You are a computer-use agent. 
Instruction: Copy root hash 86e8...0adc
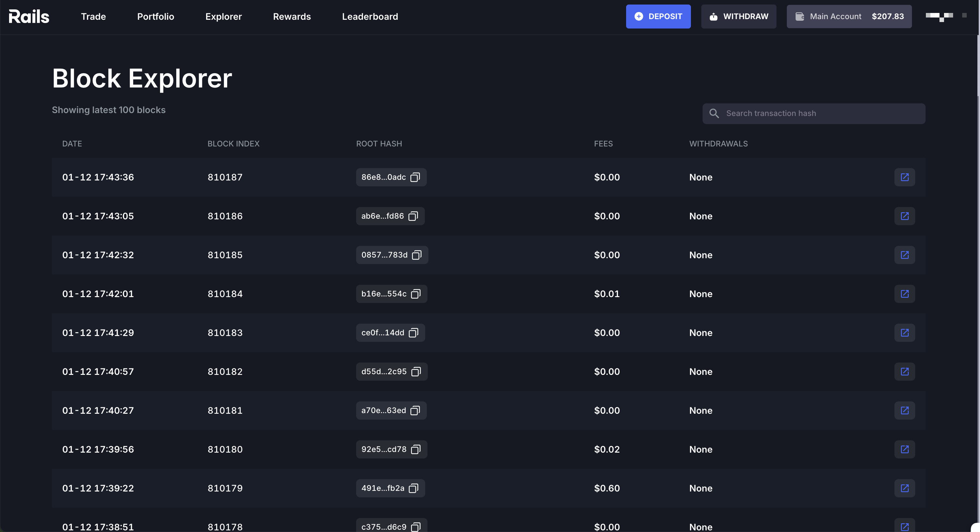(415, 177)
